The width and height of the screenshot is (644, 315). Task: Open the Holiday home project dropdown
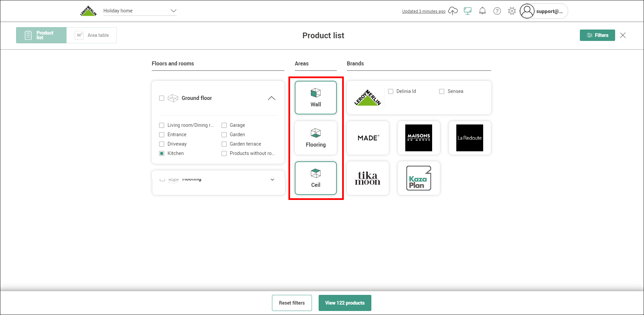coord(140,10)
